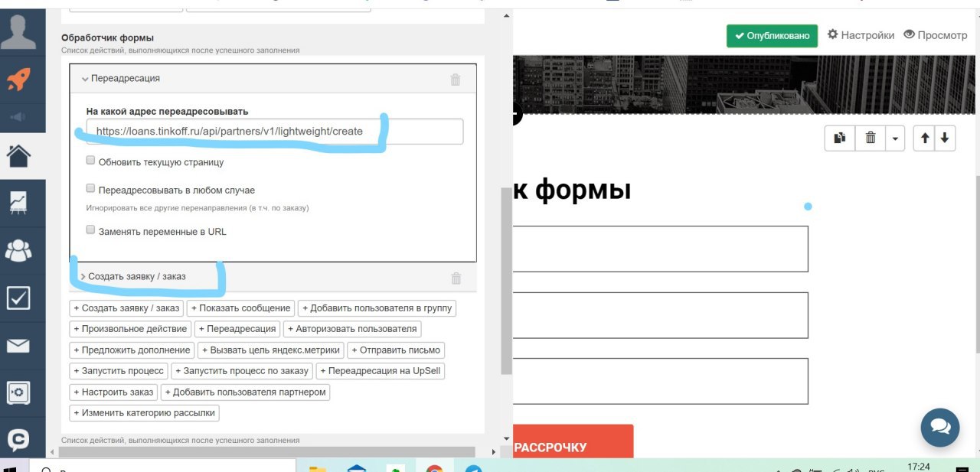Image resolution: width=980 pixels, height=472 pixels.
Task: Click horizontal scrollbar right arrow
Action: pos(494,452)
